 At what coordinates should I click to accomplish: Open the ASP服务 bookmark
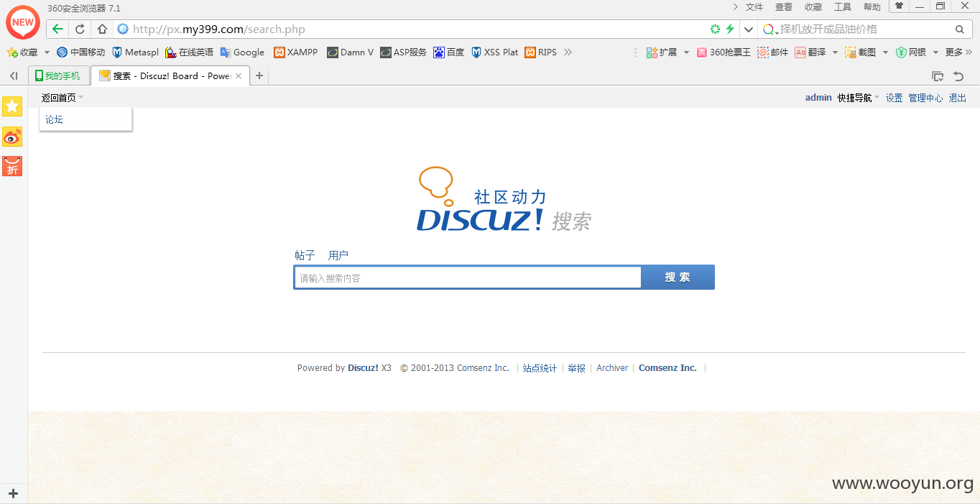(403, 52)
